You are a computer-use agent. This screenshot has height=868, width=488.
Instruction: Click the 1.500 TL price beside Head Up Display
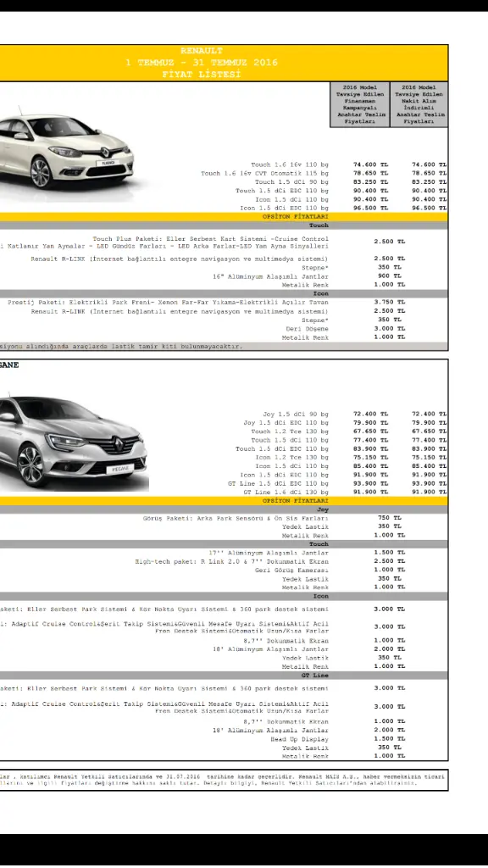point(390,739)
